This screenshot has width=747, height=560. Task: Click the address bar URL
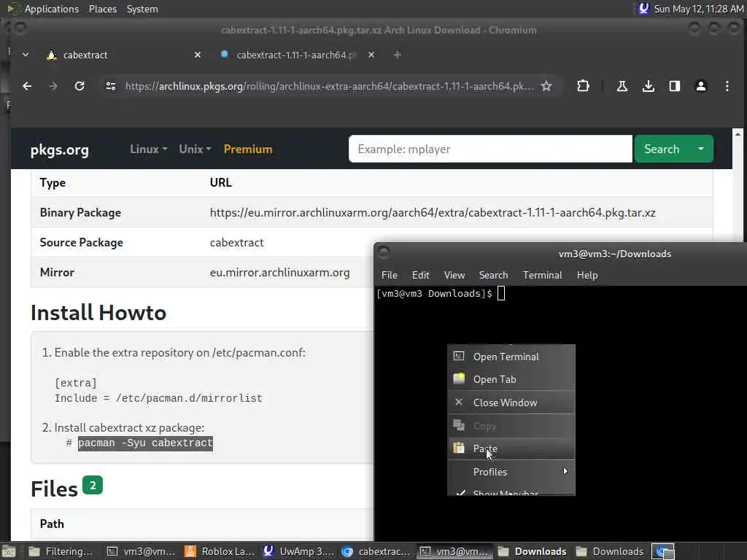pos(329,86)
